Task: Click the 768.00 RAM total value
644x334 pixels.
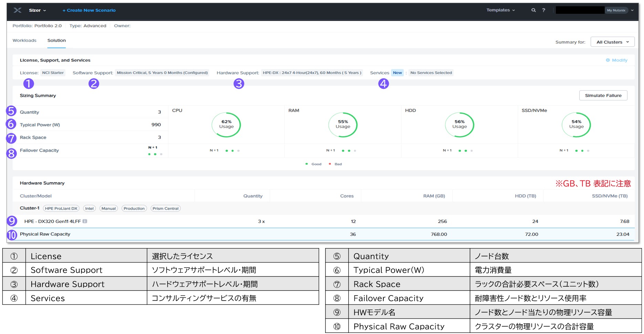Action: (439, 234)
